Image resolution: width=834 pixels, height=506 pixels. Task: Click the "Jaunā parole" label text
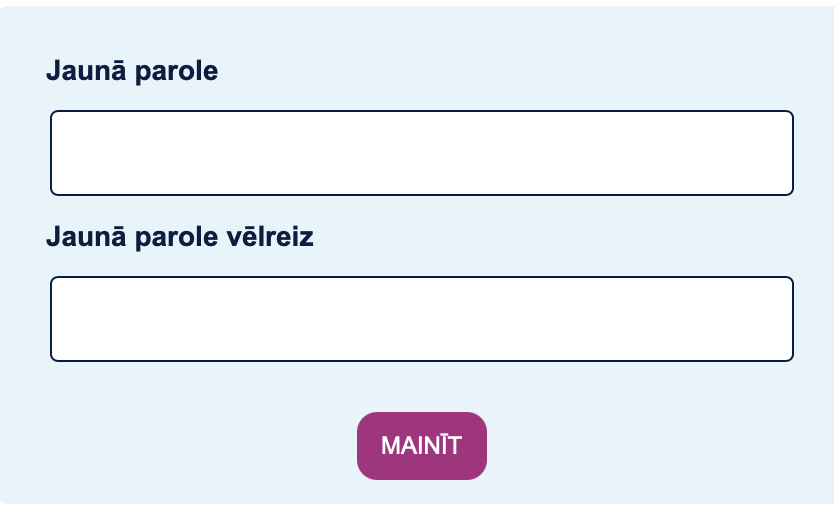(132, 71)
